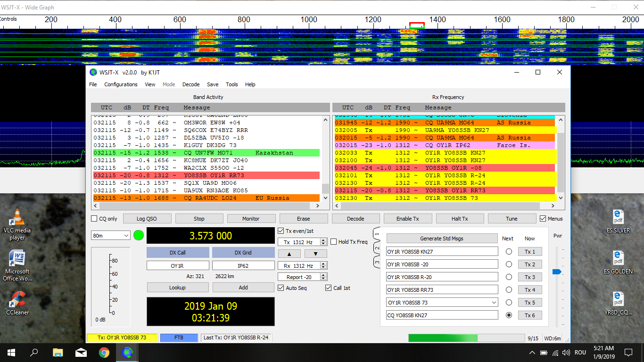
Task: Click the green band status indicator circle
Action: 139,235
